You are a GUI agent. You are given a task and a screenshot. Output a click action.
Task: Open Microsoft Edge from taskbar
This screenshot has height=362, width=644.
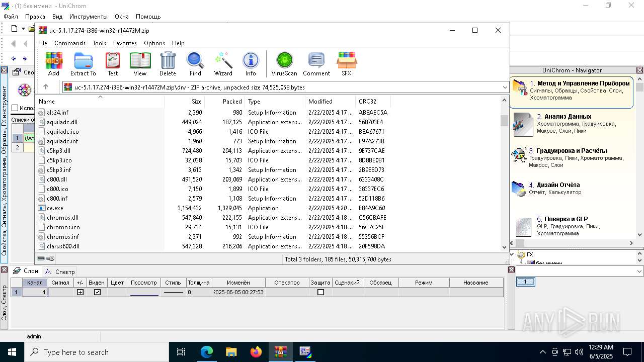[x=207, y=352]
